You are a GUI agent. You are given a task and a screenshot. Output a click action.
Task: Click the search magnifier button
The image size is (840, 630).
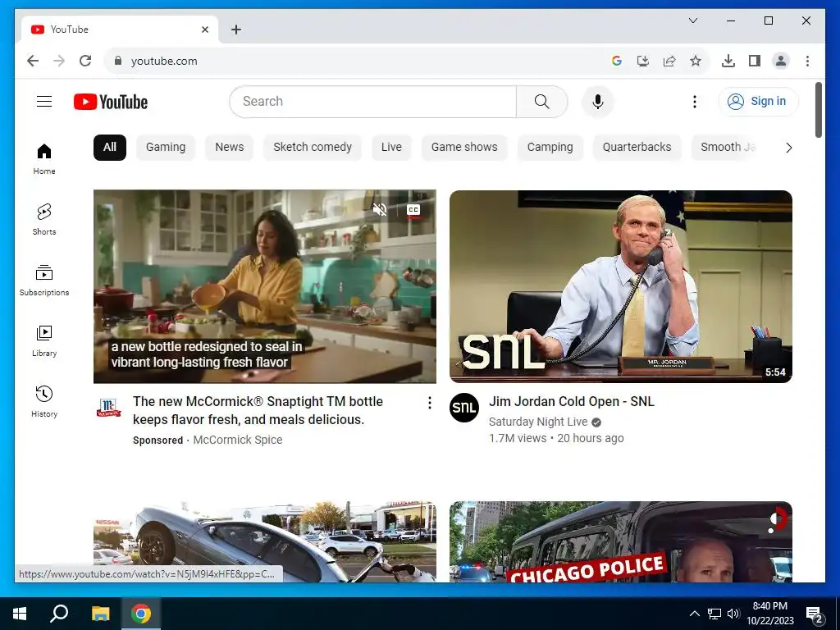[541, 101]
